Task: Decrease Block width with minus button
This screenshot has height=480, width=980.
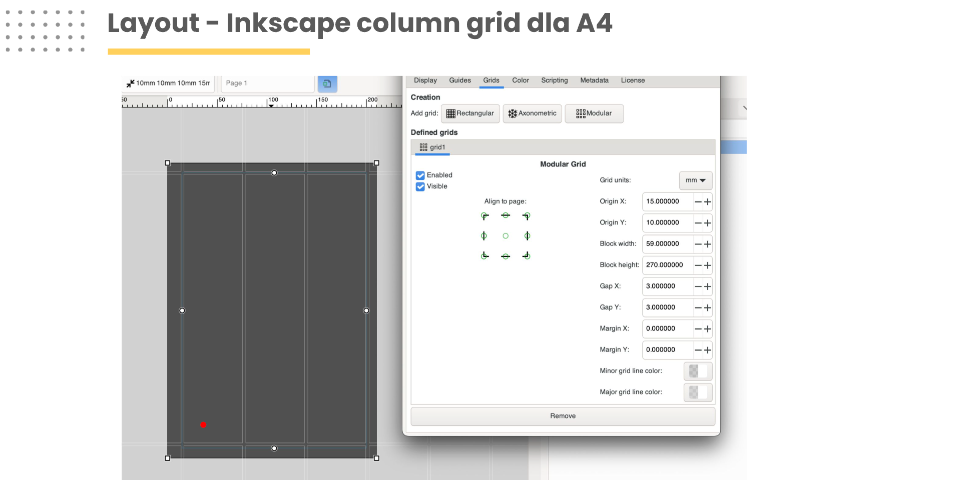Action: 698,244
